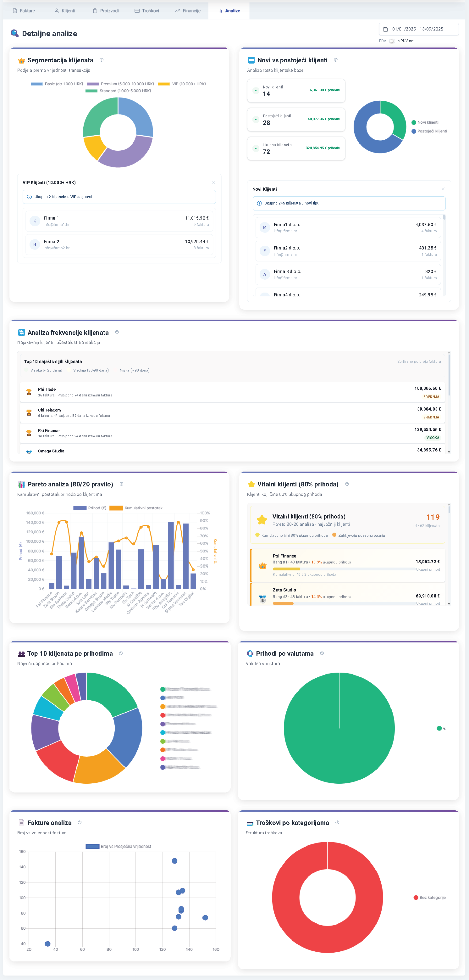Click down arrow of Vitalni klijenti scrollbar
469x980 pixels.
449,603
